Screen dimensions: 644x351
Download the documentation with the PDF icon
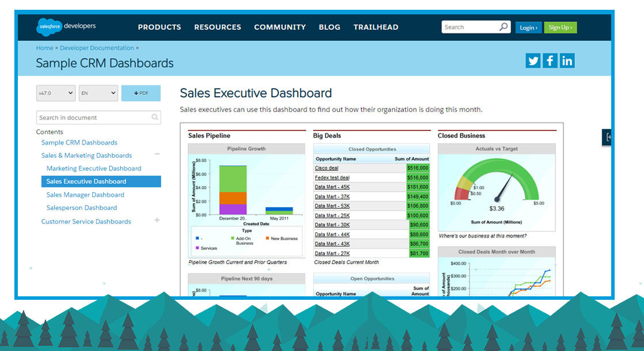[x=140, y=93]
